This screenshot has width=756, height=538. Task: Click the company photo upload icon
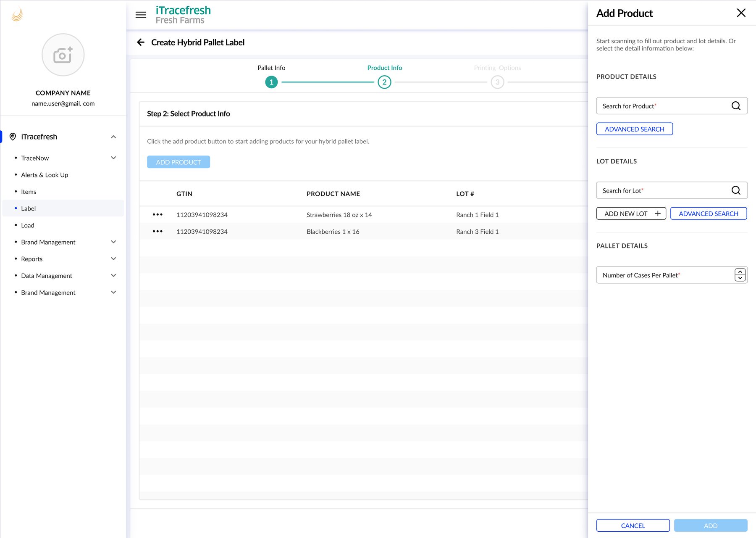coord(63,55)
